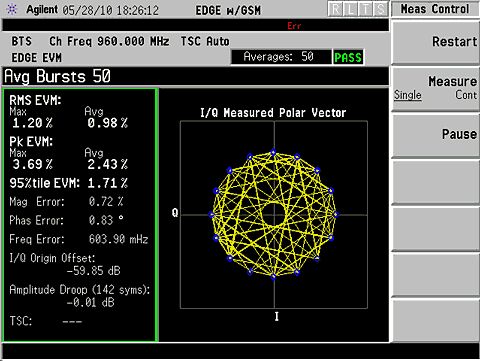Click I/Q Measured Polar Vector title

tap(273, 113)
